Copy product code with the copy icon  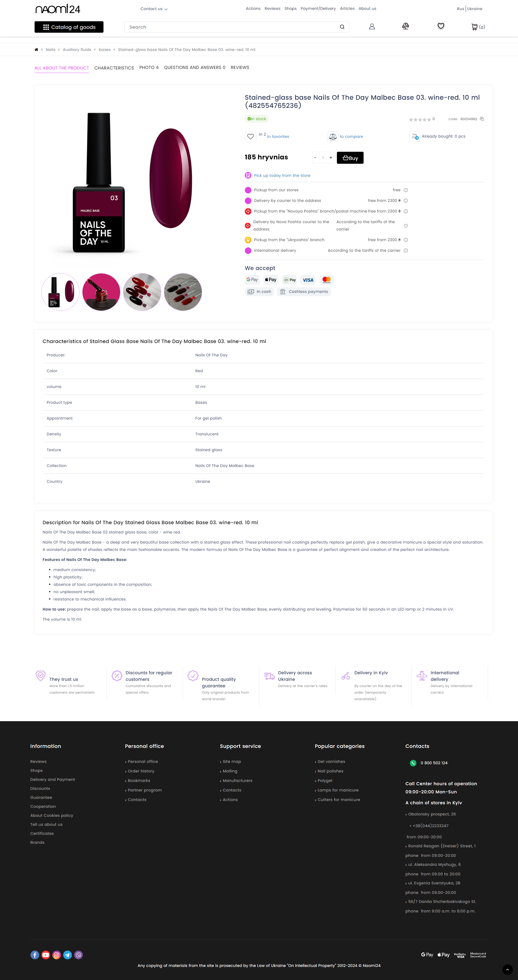click(482, 119)
